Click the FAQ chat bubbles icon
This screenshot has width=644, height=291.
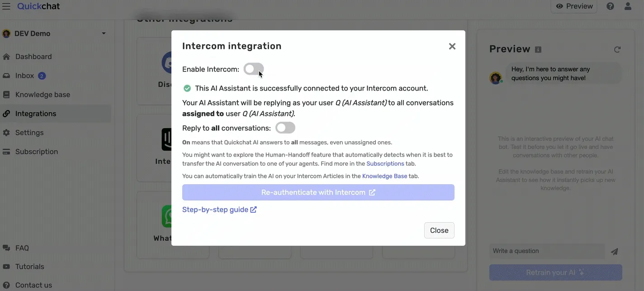(x=6, y=248)
